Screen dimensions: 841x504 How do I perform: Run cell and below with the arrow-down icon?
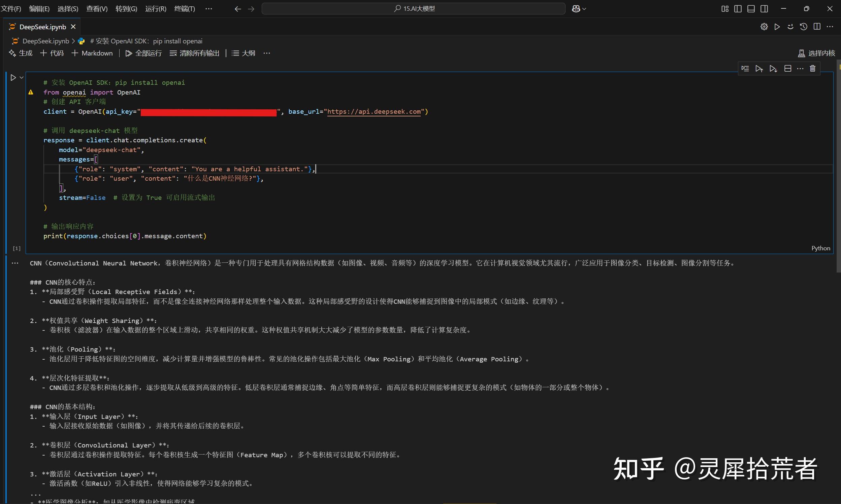pos(773,68)
